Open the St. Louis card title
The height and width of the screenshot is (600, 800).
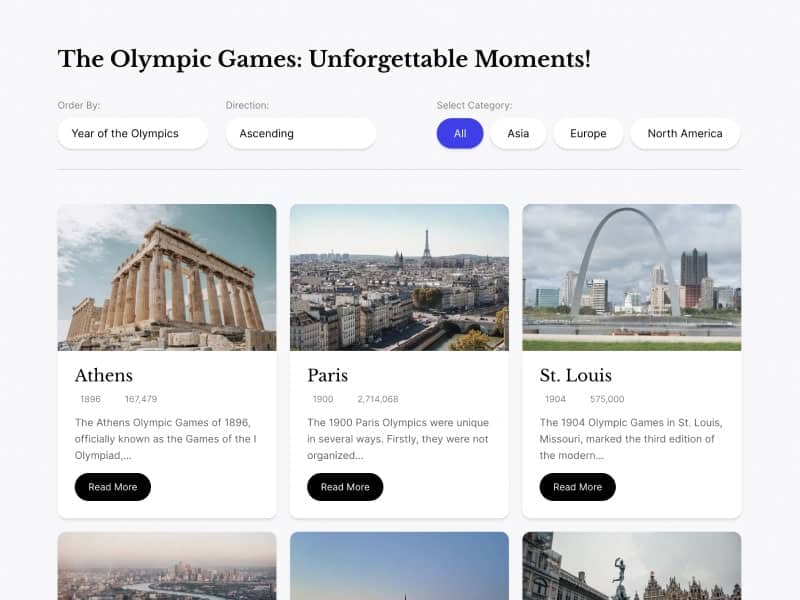point(576,376)
